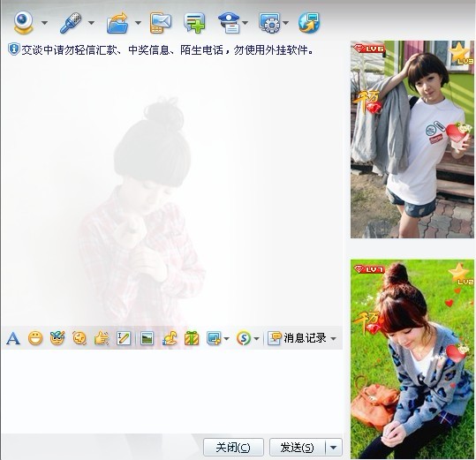This screenshot has height=460, width=476.
Task: Send a gift with gift box icon
Action: pyautogui.click(x=192, y=338)
